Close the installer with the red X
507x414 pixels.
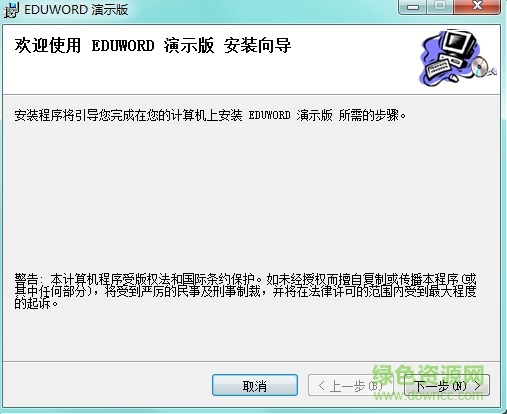click(x=477, y=7)
